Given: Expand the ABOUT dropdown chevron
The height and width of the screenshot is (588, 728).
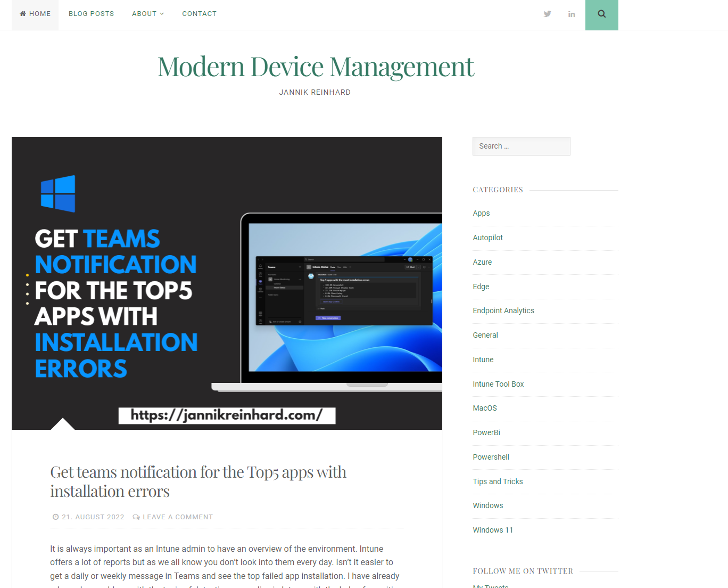Looking at the screenshot, I should 162,14.
